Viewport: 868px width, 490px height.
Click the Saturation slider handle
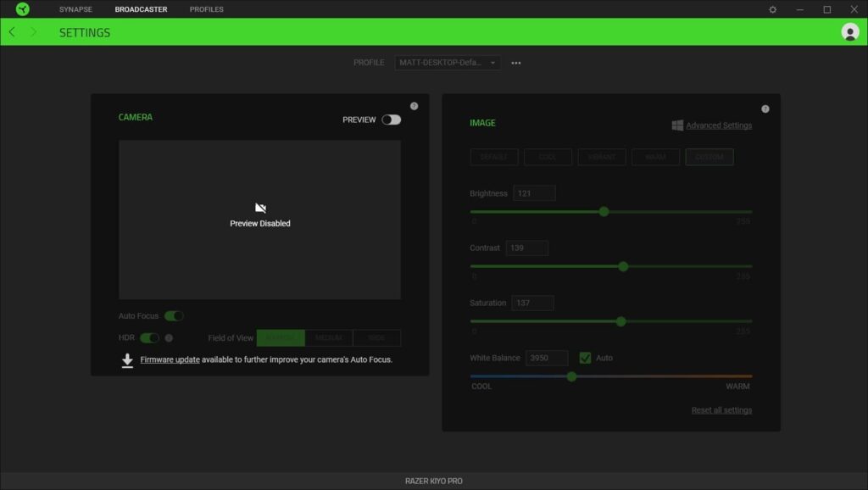pos(621,321)
